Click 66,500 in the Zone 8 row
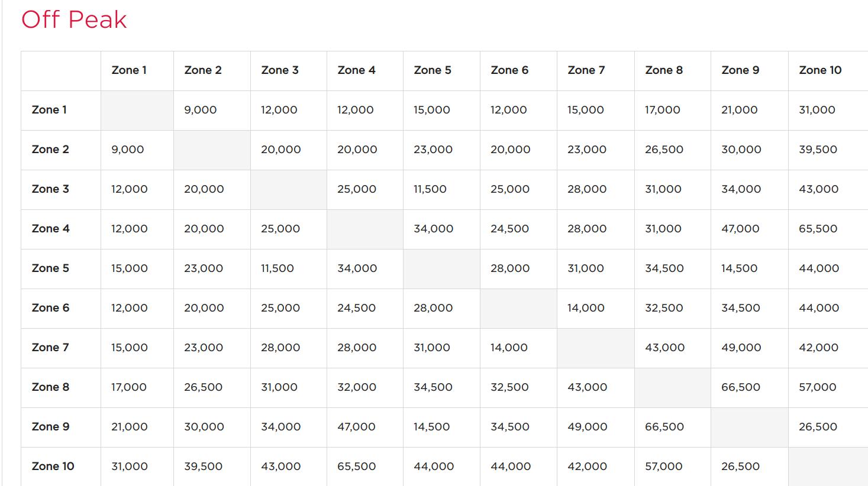868x486 pixels. (x=741, y=387)
